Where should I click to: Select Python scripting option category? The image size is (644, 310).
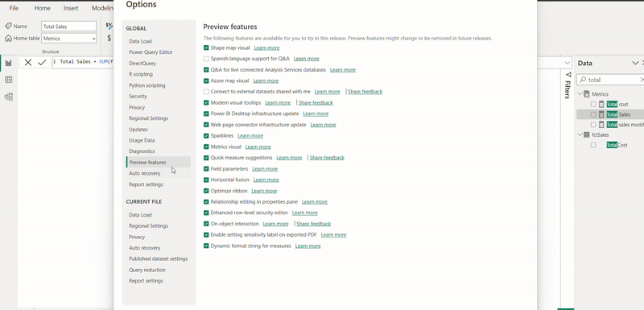click(x=147, y=85)
